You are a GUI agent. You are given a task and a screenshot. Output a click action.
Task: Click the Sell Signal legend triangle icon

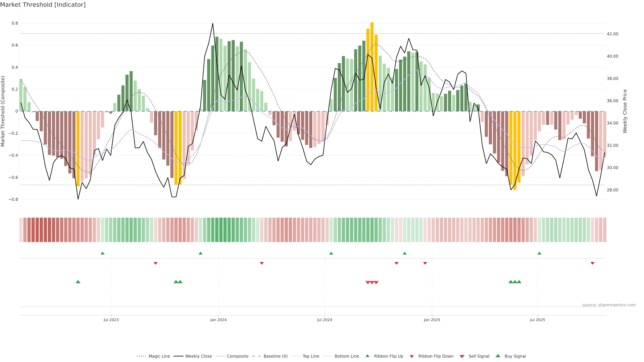[462, 356]
